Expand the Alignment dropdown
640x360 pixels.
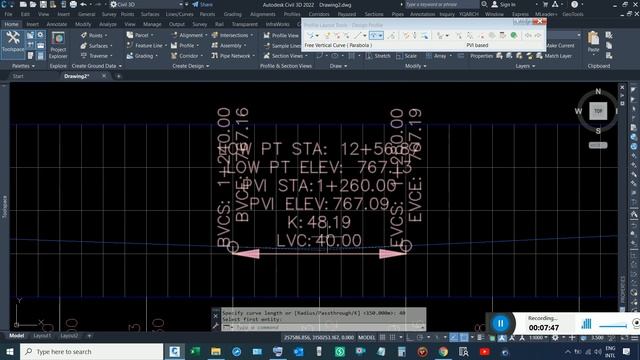[x=206, y=36]
